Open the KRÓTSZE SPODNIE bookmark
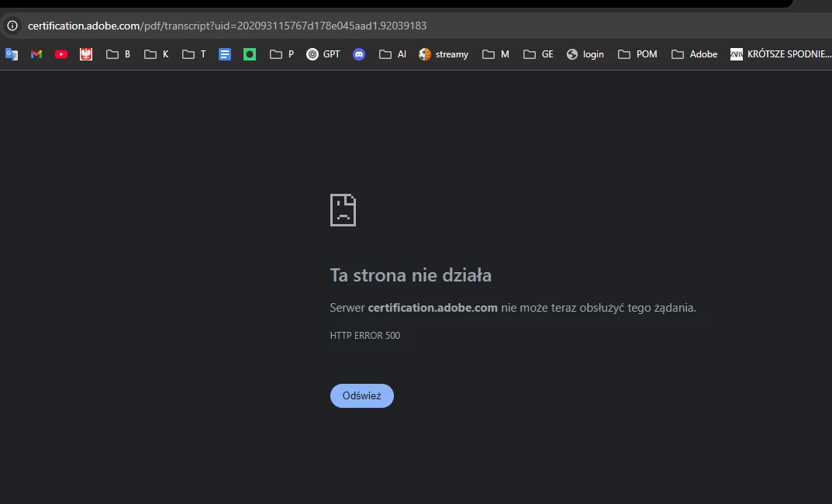The image size is (832, 504). (781, 54)
